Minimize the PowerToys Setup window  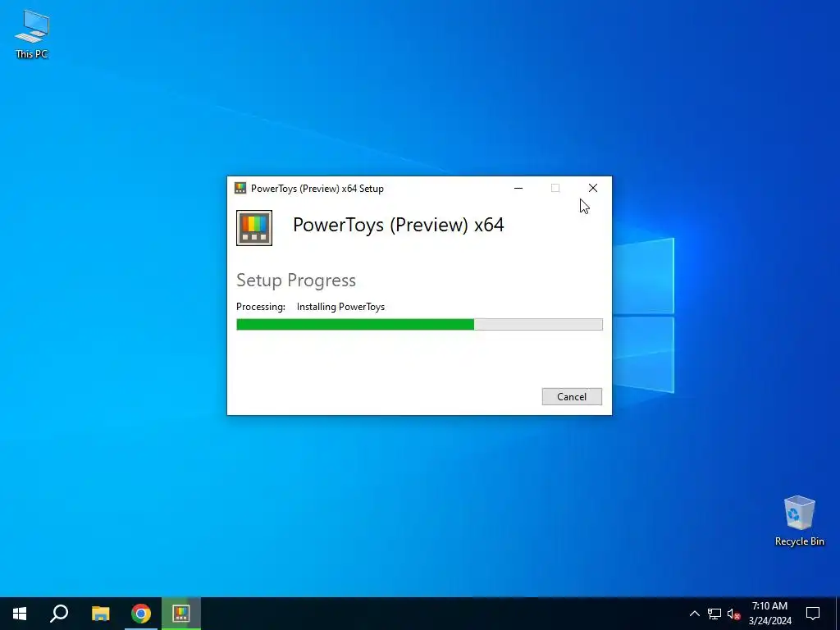click(x=518, y=188)
